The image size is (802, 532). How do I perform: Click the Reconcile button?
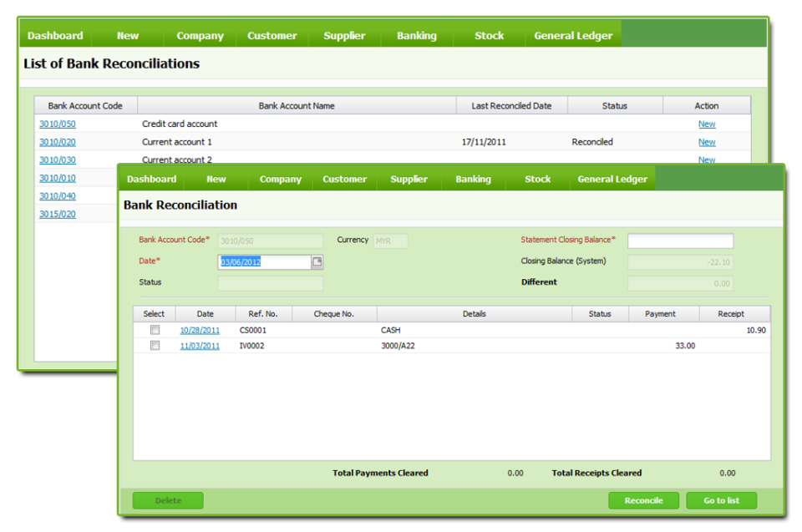pos(643,499)
